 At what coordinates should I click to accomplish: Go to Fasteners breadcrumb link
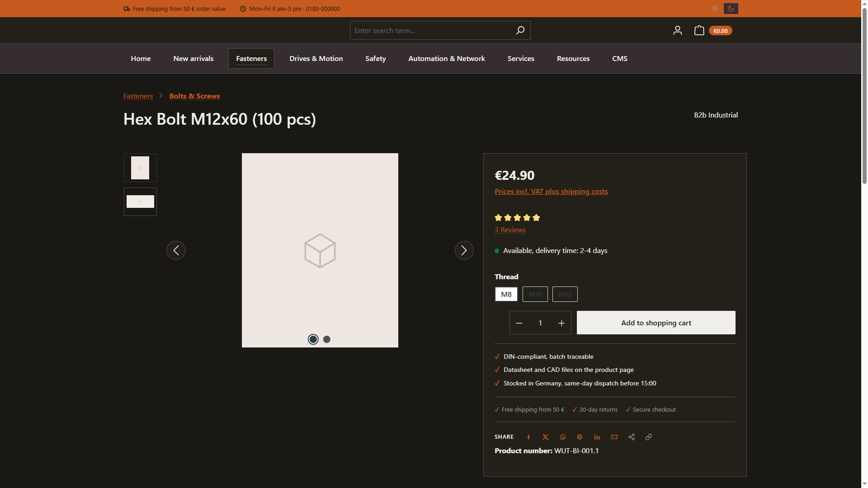tap(138, 96)
